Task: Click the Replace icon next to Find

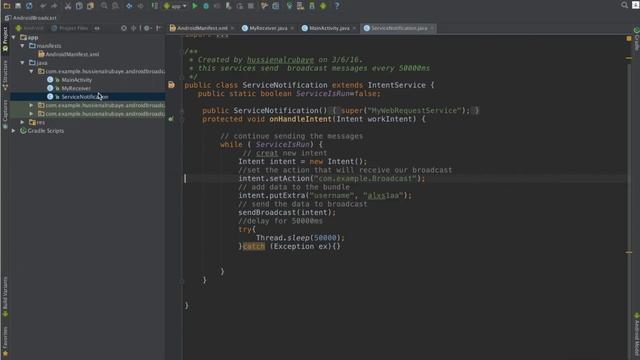Action: click(116, 6)
